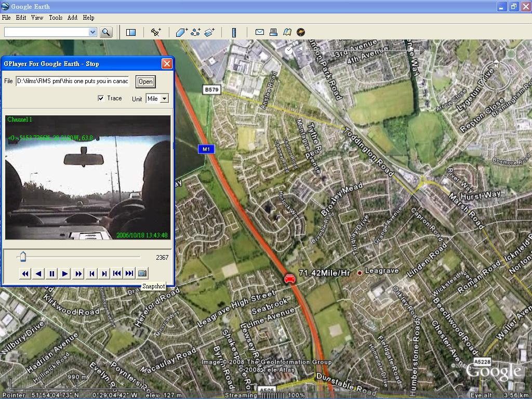Add a path using toolbar icon

[195, 32]
